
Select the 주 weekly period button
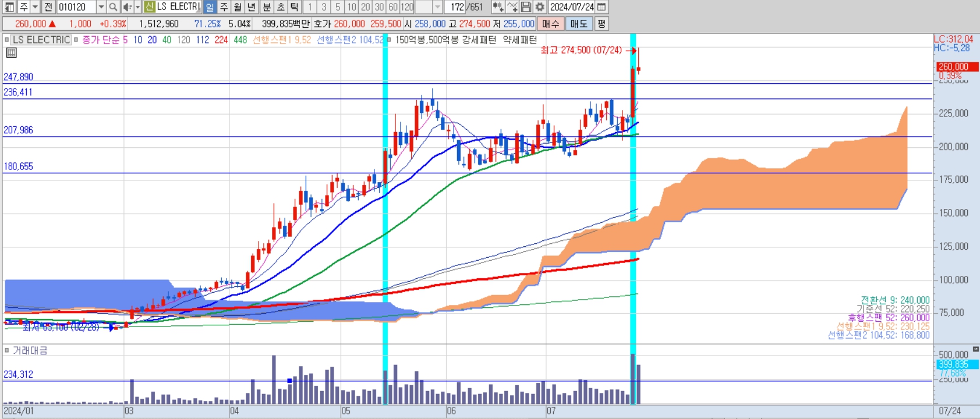(x=224, y=7)
